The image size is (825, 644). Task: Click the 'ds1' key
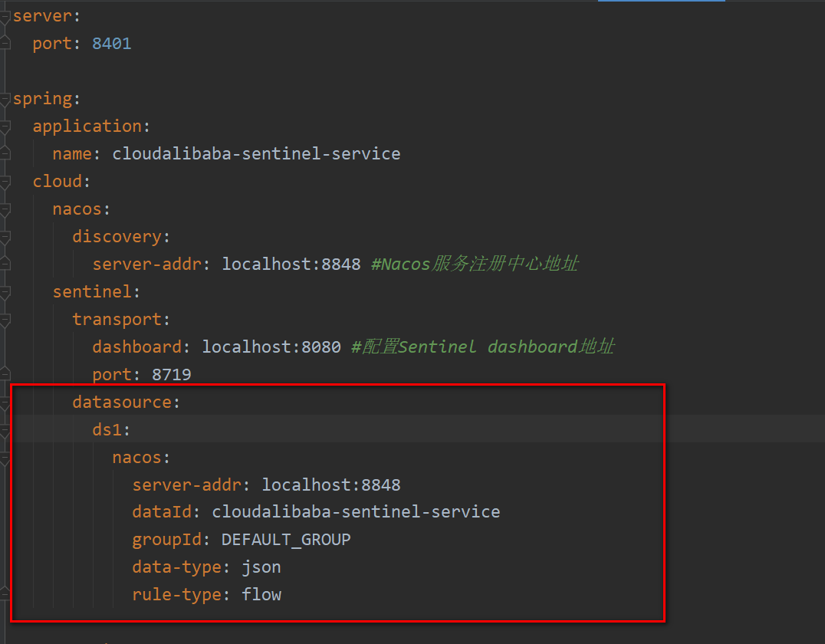click(x=107, y=430)
